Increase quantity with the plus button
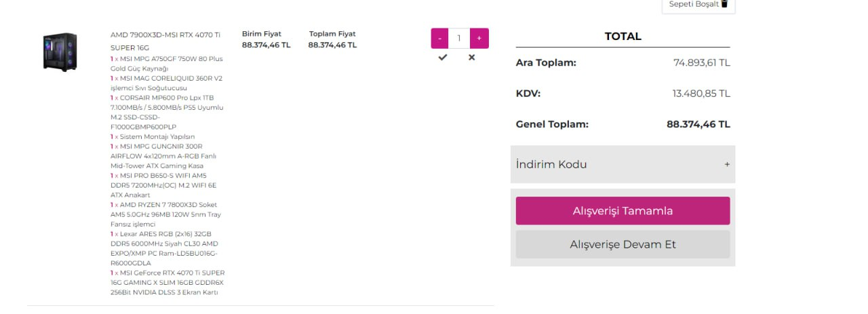This screenshot has width=868, height=314. tap(479, 38)
